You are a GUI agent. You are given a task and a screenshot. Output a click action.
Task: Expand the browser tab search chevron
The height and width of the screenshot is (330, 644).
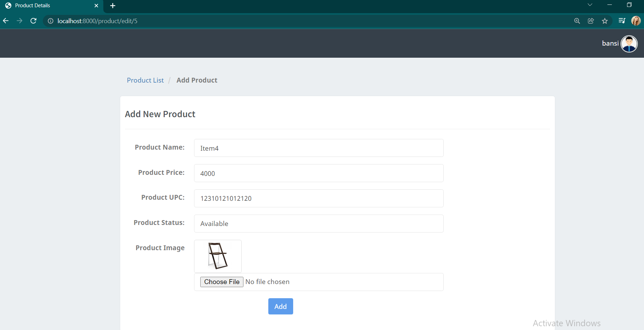pyautogui.click(x=590, y=5)
